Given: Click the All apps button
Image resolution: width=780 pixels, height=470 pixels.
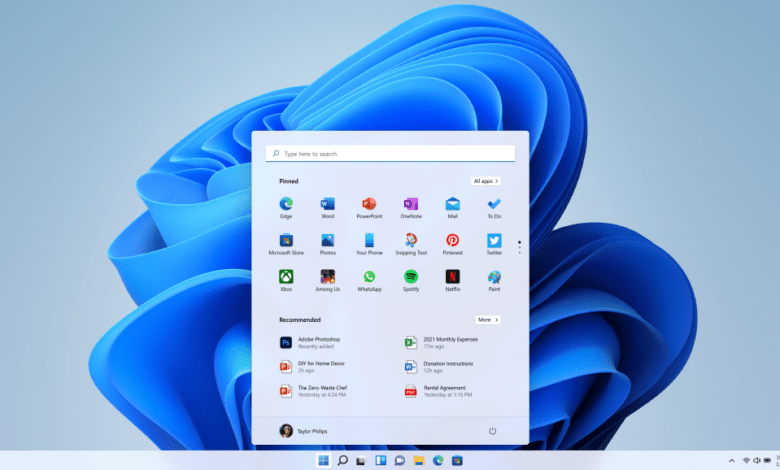Looking at the screenshot, I should pyautogui.click(x=486, y=181).
